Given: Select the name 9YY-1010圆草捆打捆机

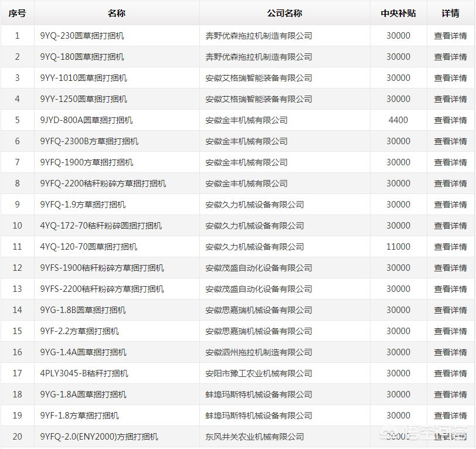Looking at the screenshot, I should 83,78.
